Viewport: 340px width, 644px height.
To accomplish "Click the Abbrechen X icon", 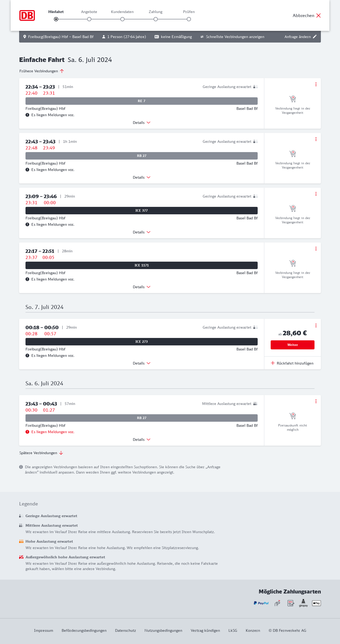I will coord(318,15).
